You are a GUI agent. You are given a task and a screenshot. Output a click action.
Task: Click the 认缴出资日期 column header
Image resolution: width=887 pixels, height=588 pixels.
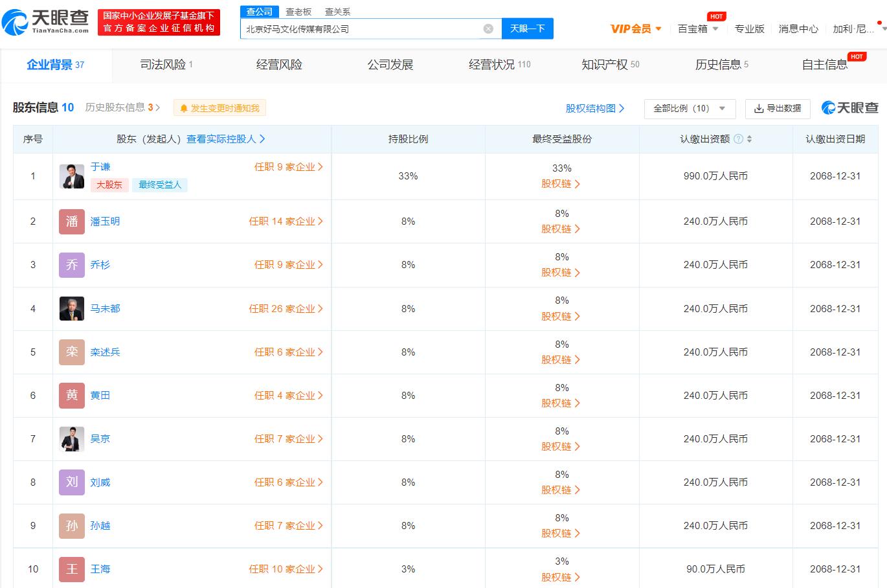coord(835,139)
